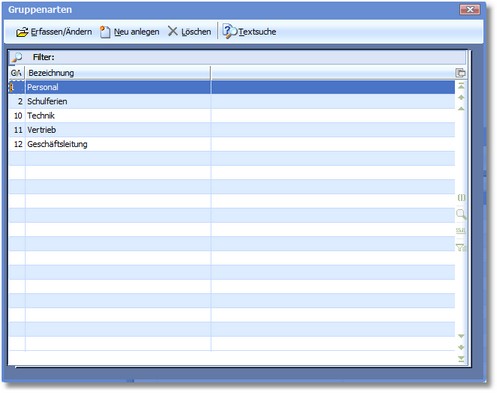The width and height of the screenshot is (497, 393).
Task: Click the Erfassen/Ändern folder icon
Action: pos(22,32)
